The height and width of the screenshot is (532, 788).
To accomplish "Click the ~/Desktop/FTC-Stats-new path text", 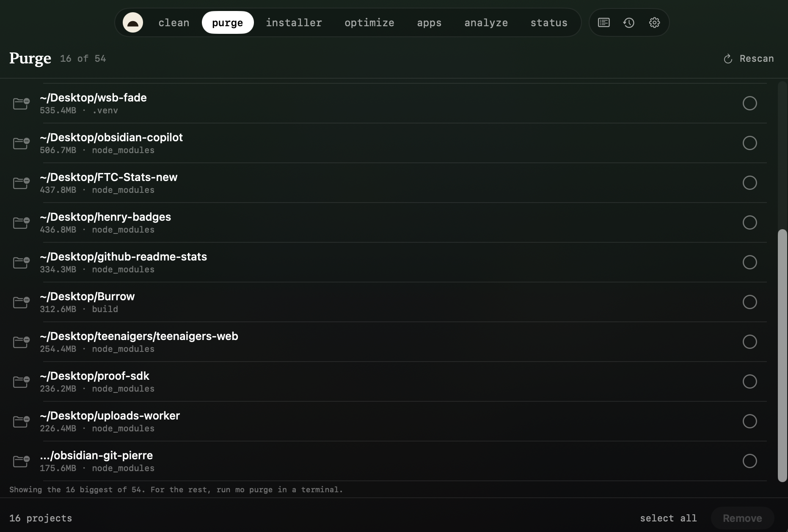I will 109,177.
